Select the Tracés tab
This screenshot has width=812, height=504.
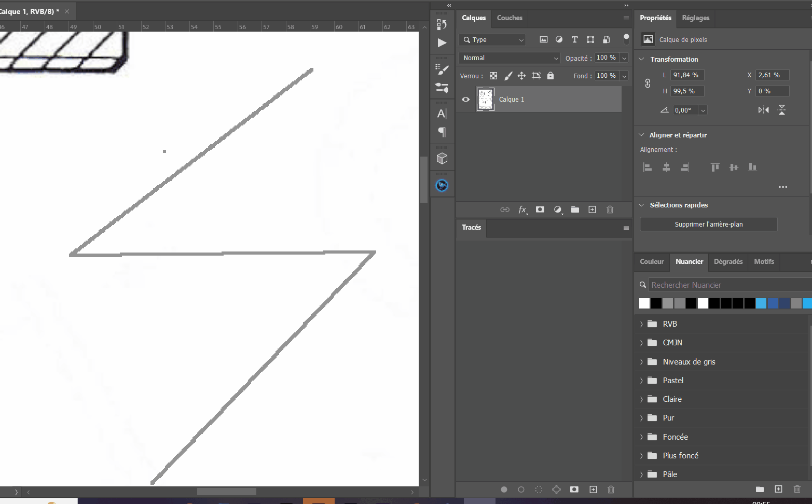click(471, 227)
